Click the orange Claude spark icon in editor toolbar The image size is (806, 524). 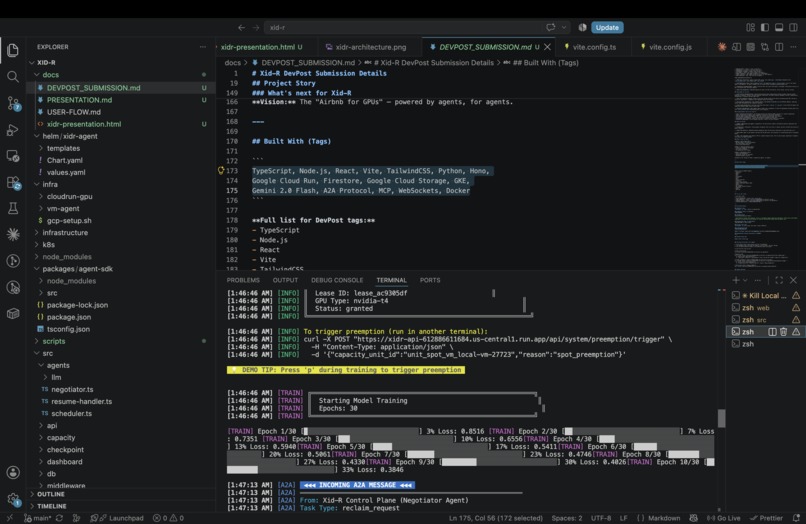coord(722,47)
